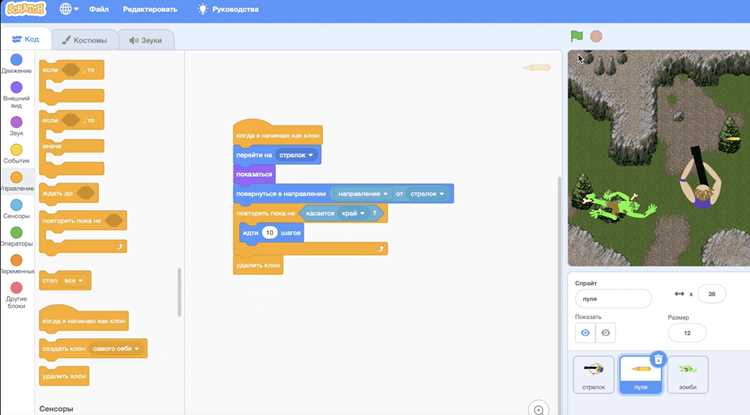750x415 pixels.
Task: Click the shooter character on the stage
Action: tap(700, 181)
